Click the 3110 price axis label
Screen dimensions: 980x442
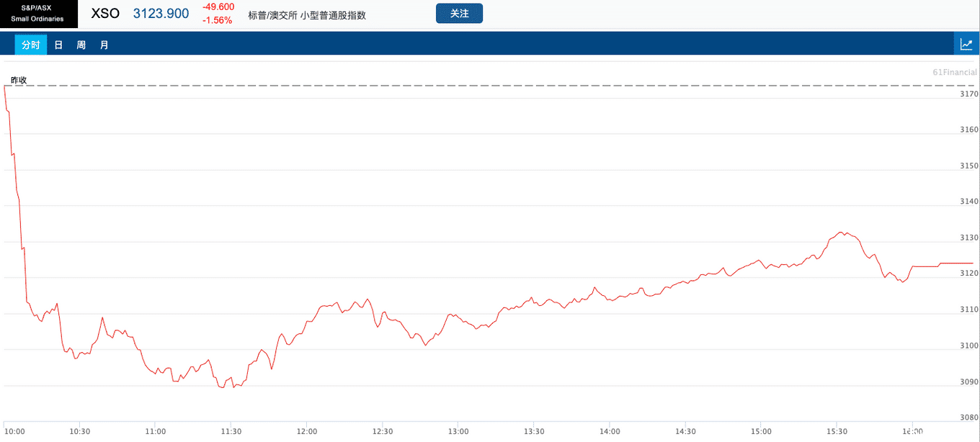pyautogui.click(x=970, y=310)
